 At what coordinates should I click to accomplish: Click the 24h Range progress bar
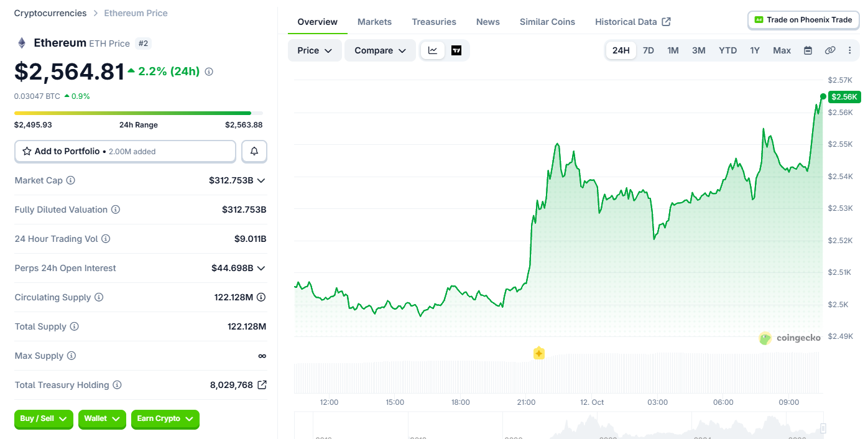tap(139, 113)
